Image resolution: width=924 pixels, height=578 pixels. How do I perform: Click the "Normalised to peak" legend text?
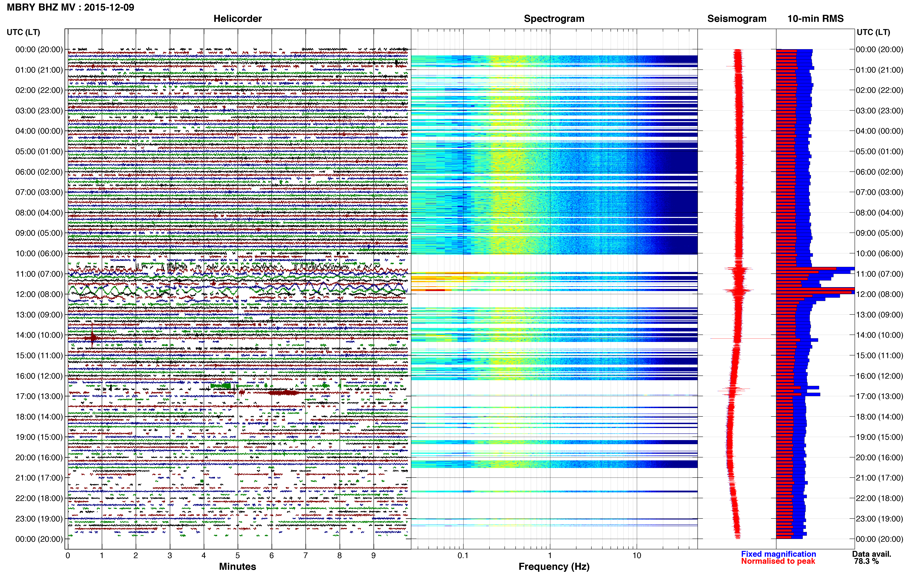tap(778, 561)
